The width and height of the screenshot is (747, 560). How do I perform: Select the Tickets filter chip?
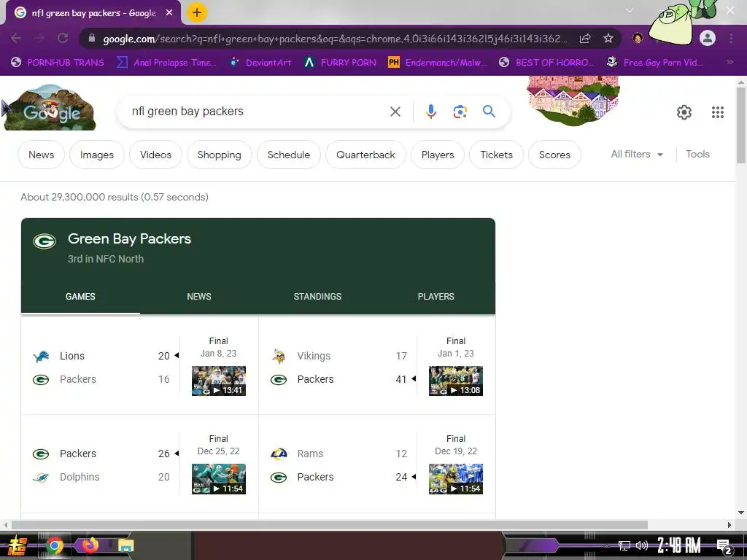tap(496, 155)
